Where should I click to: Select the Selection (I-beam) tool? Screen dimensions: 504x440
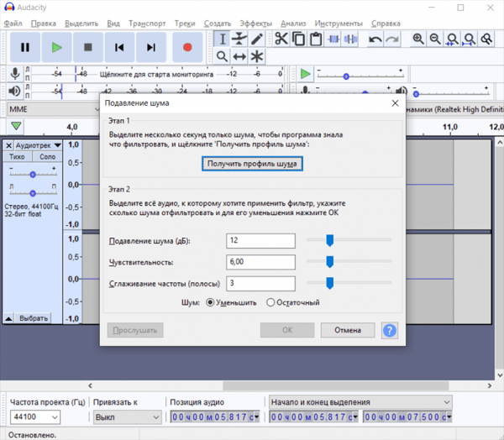[222, 39]
